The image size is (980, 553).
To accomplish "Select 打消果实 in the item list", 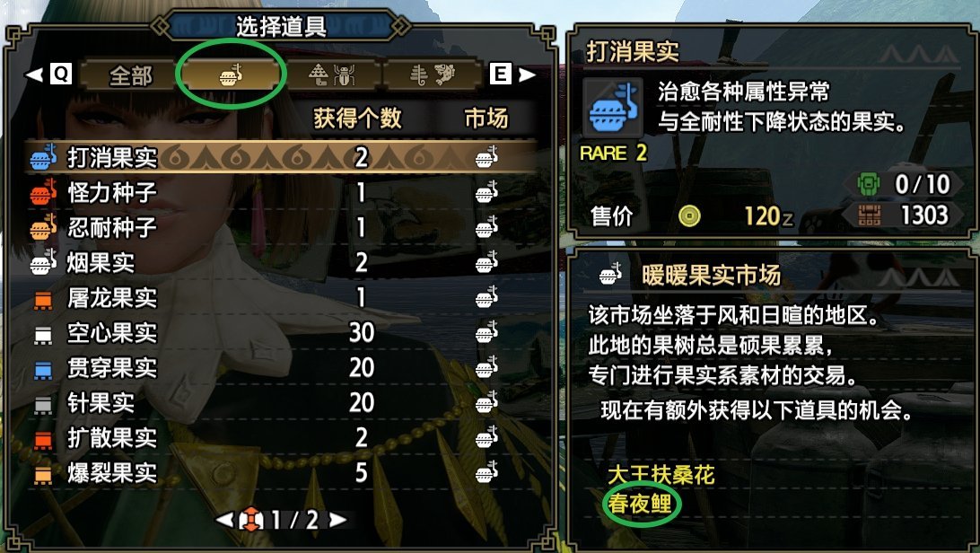I will tap(281, 157).
